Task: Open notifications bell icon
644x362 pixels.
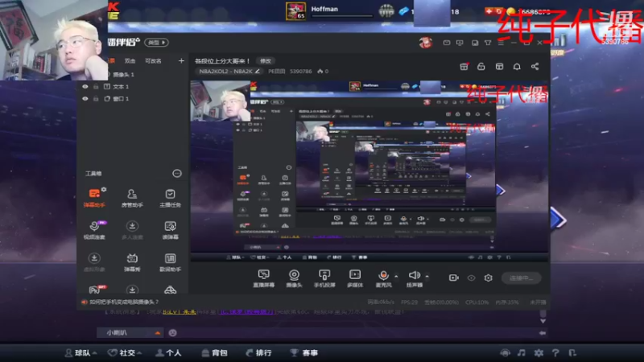Action: (517, 67)
